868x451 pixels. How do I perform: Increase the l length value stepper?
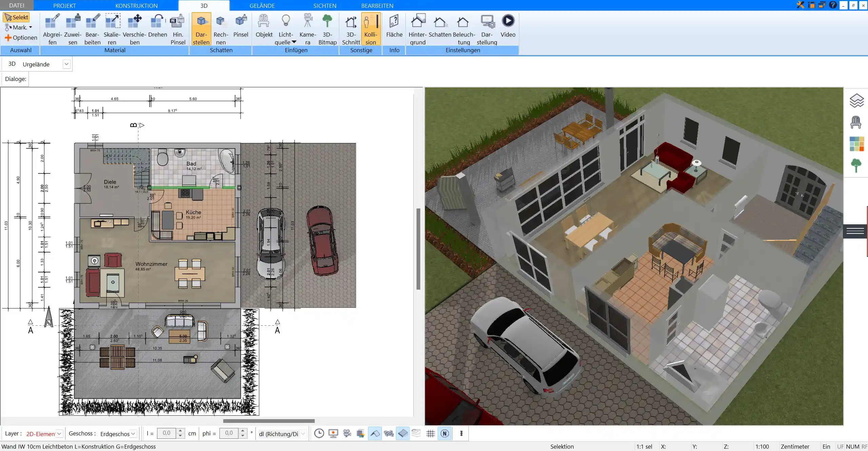[180, 431]
